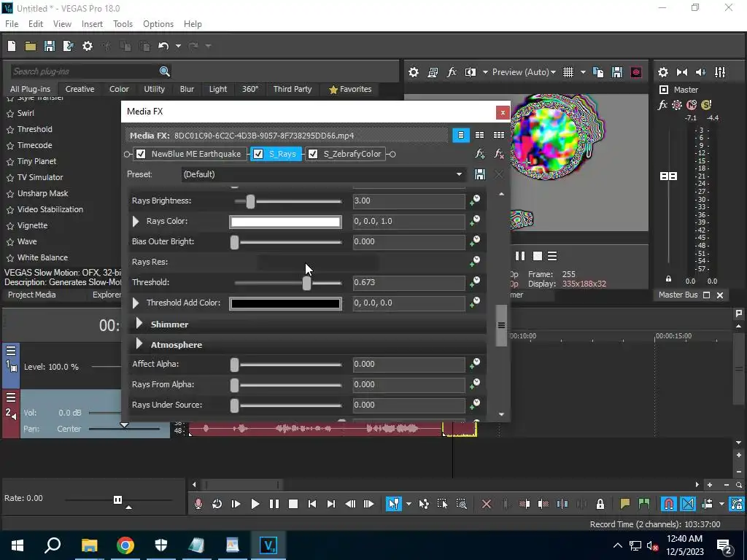747x560 pixels.
Task: Click the Bias Outer Bright slider handle
Action: [234, 242]
